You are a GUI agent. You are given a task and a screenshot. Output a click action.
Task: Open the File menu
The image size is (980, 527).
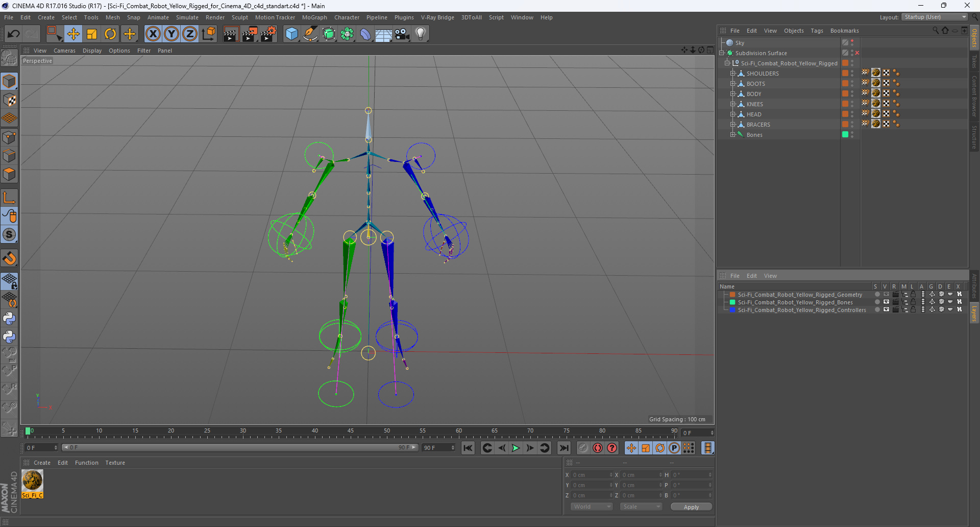click(x=9, y=17)
